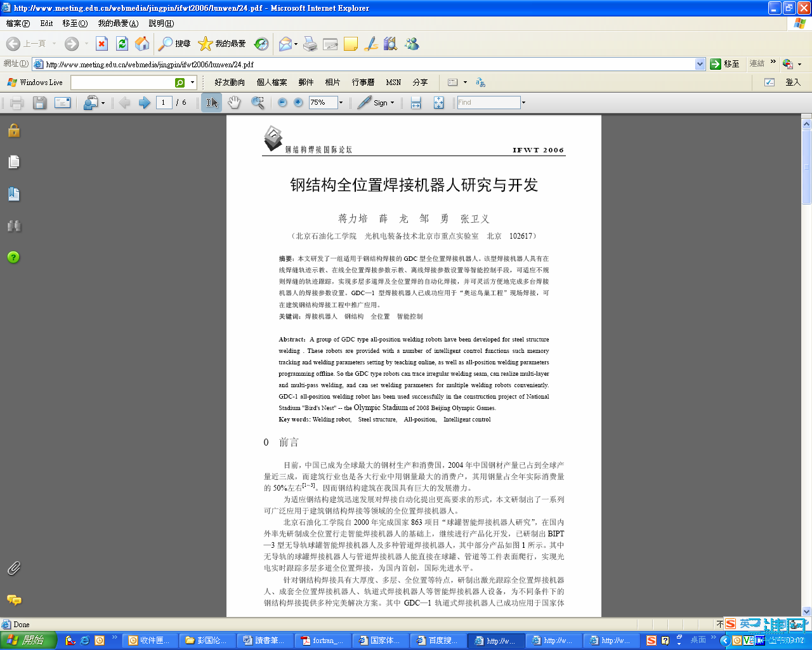Open 行事曆 in Windows Live toolbar
Screen dimensions: 812x650
click(x=363, y=83)
